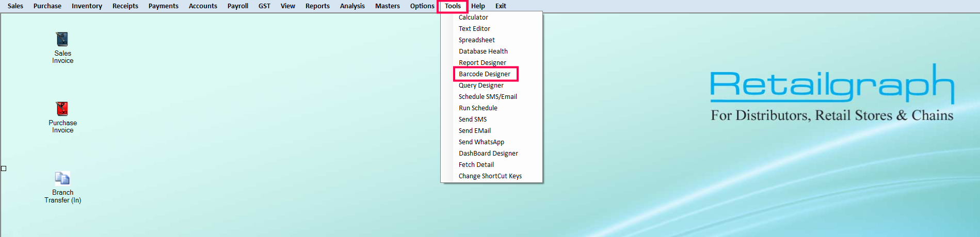Click Query Designer menu item
The width and height of the screenshot is (980, 237).
[x=481, y=86]
